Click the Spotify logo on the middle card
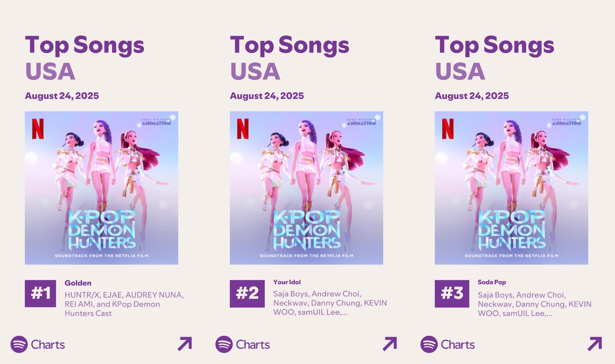615x364 pixels. tap(224, 344)
